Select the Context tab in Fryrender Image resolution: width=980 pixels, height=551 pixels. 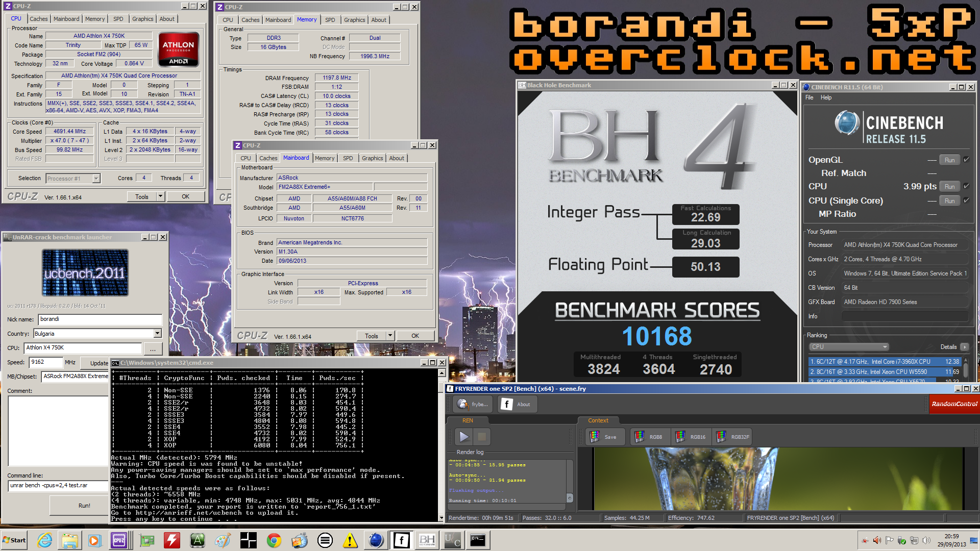point(598,420)
